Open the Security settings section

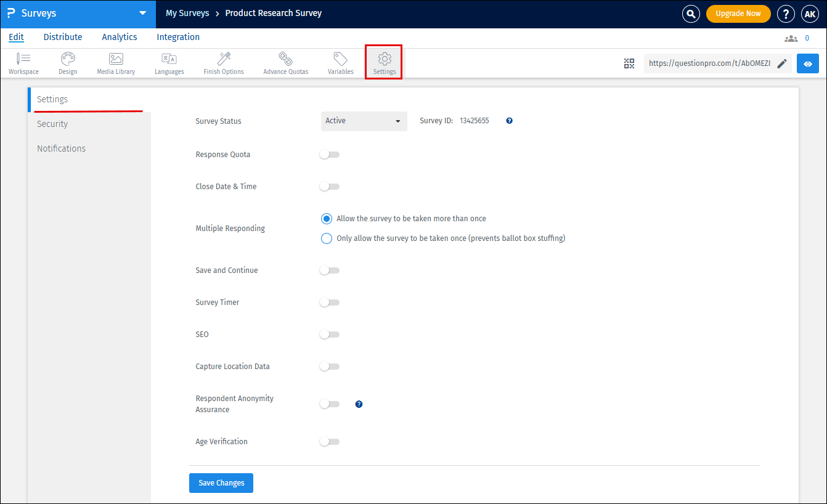52,123
